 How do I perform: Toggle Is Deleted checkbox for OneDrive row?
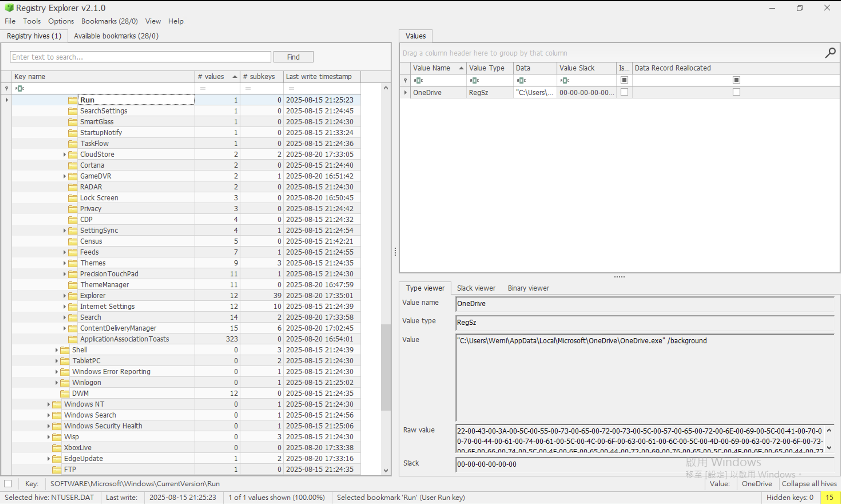(x=624, y=92)
